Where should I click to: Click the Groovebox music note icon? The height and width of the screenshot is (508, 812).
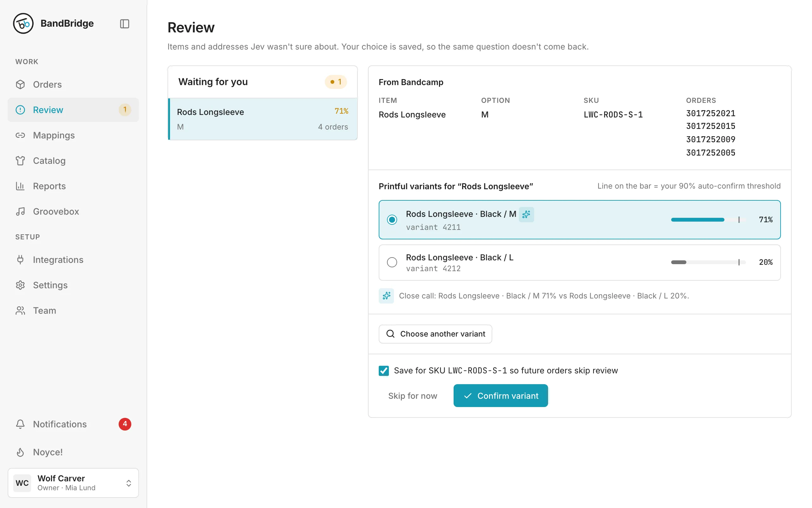tap(20, 211)
